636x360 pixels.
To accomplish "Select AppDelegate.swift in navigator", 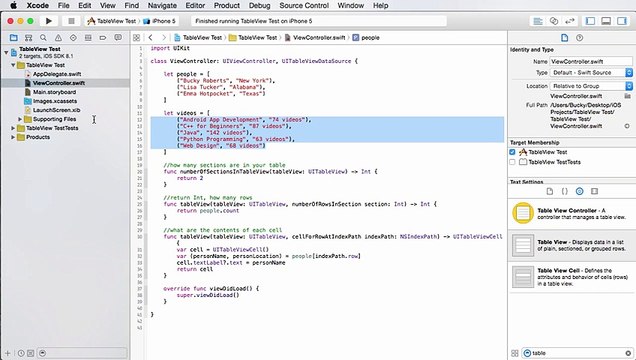I will pyautogui.click(x=57, y=74).
